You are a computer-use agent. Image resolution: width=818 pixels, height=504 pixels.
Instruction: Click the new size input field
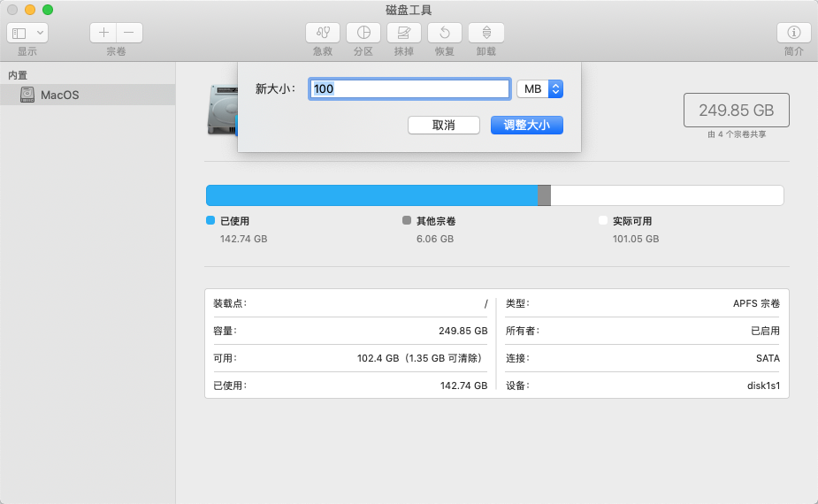point(409,88)
